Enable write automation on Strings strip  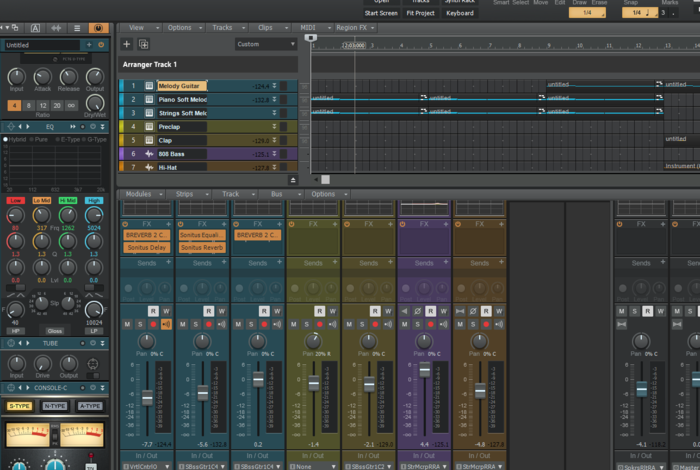277,311
